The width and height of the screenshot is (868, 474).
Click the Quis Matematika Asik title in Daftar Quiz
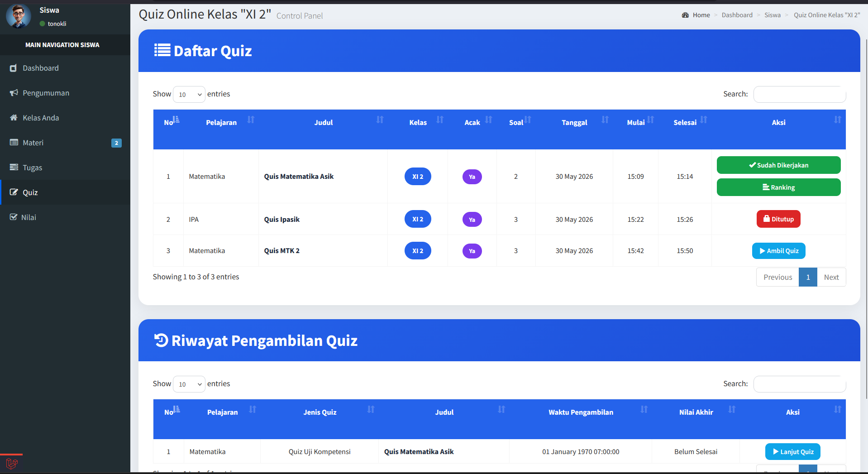click(299, 177)
